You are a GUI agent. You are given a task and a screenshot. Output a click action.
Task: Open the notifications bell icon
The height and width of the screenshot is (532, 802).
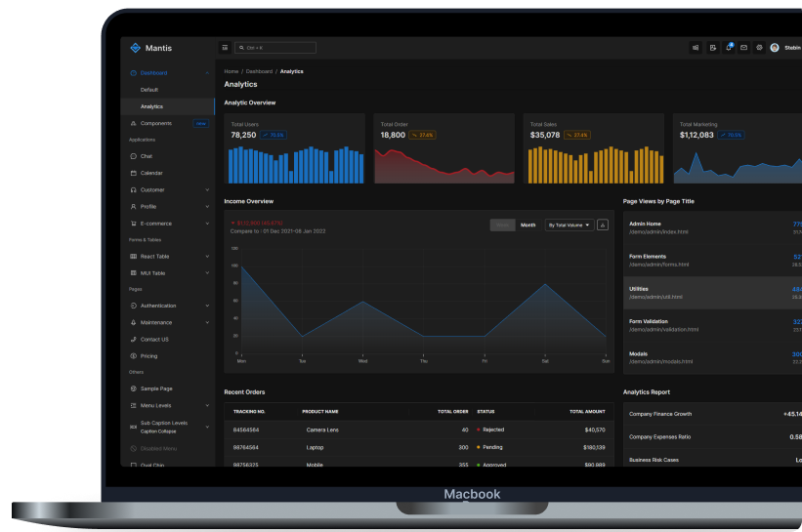tap(728, 47)
